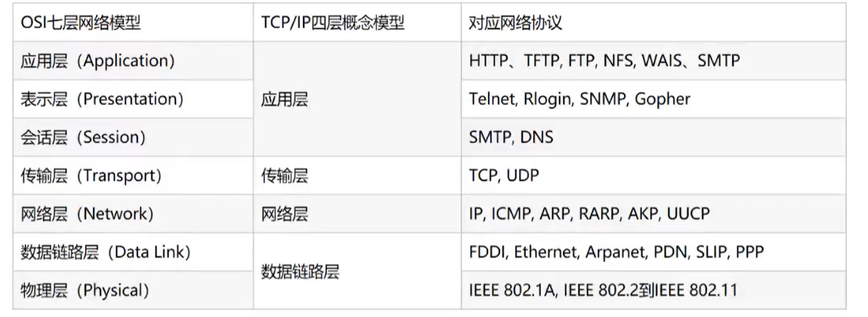The width and height of the screenshot is (868, 317).
Task: Click the 表示层 (Presentation) cell
Action: pos(134,98)
